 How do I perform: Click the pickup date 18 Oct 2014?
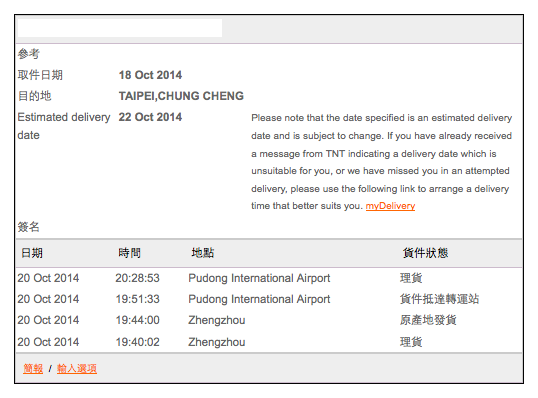(x=150, y=75)
